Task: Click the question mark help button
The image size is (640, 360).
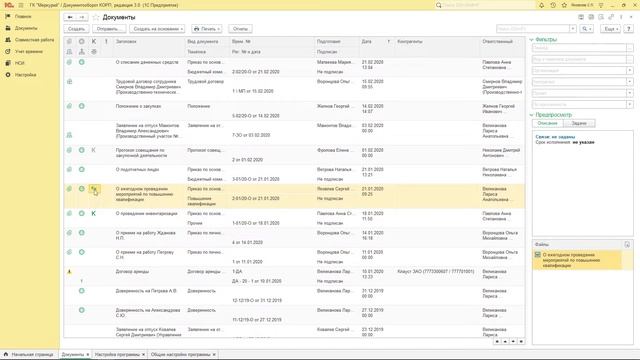Action: (629, 29)
